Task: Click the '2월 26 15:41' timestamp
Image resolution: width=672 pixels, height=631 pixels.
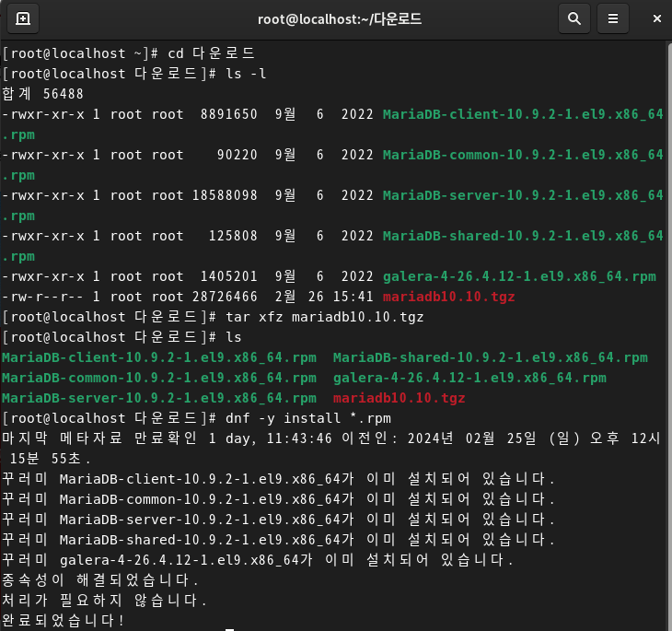Action: 324,297
